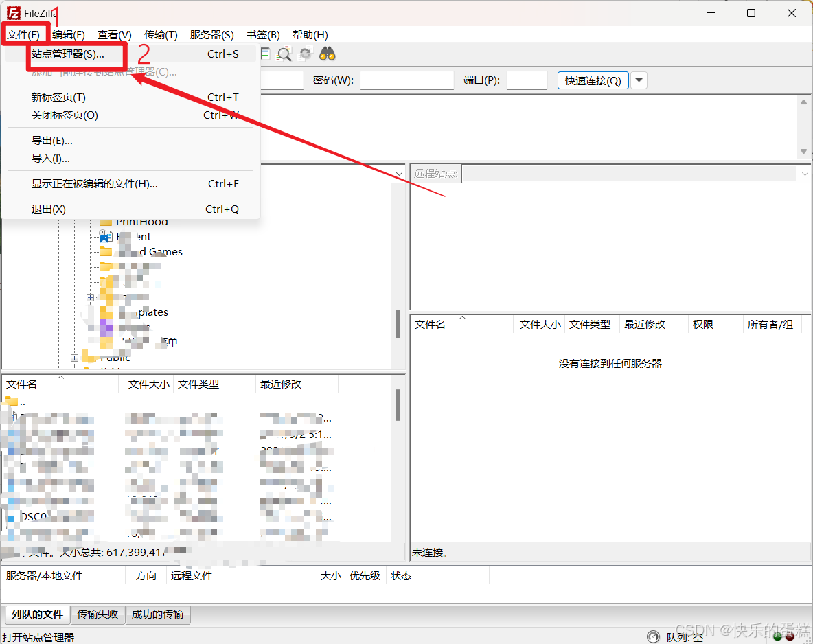Click local file list scrollbar thumb
The image size is (813, 644).
tap(398, 405)
